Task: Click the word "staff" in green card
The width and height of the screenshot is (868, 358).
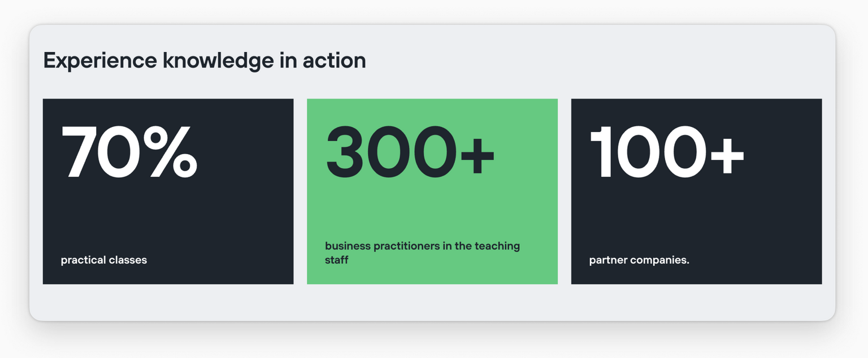Action: pos(337,260)
